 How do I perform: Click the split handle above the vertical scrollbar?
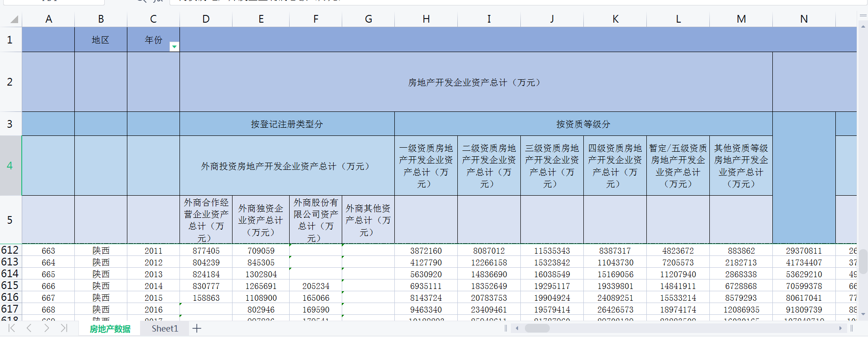click(x=863, y=16)
